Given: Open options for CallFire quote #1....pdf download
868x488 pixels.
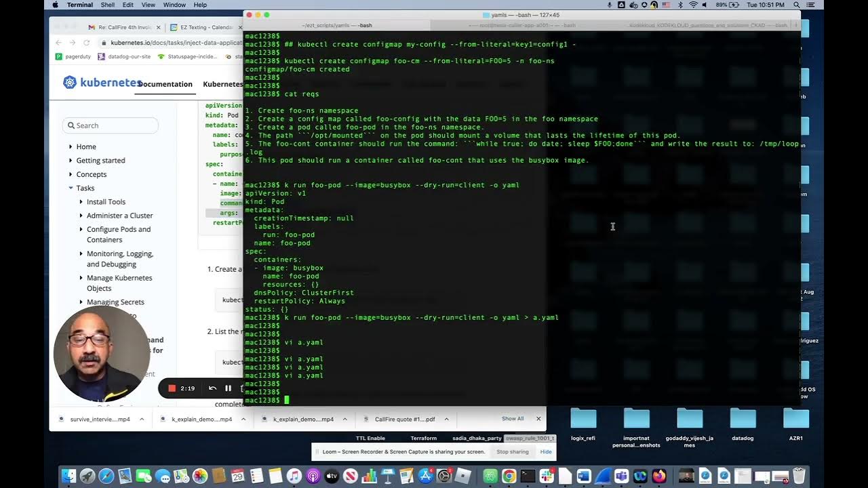Looking at the screenshot, I should [446, 419].
